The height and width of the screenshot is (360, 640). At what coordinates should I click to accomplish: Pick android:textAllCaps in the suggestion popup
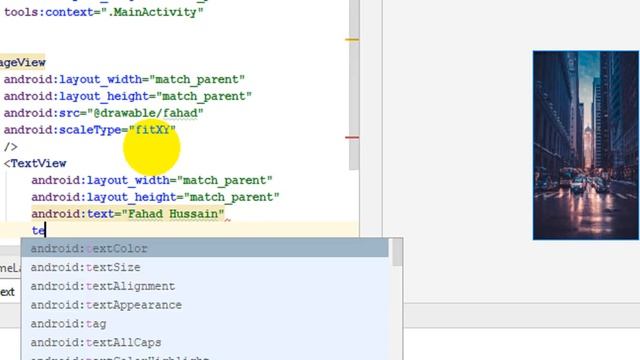tap(205, 342)
